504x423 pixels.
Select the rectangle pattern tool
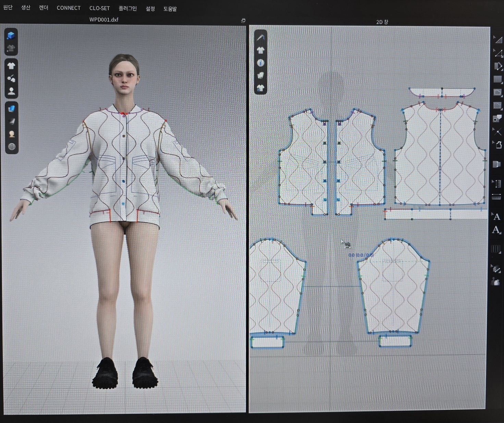pos(497,79)
